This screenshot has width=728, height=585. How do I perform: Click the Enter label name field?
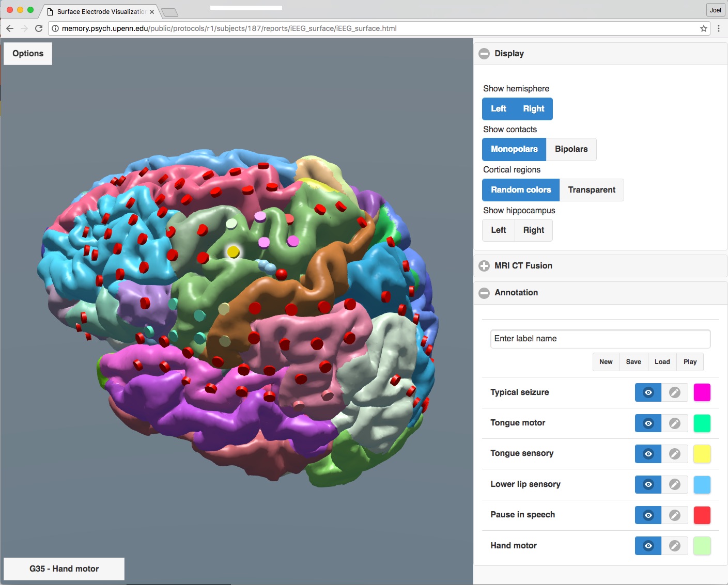[600, 339]
